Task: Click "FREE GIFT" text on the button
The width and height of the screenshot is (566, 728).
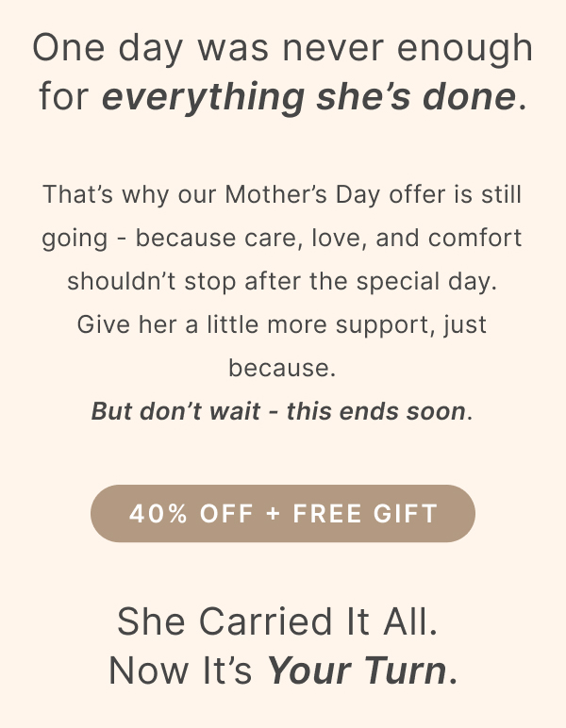Action: pyautogui.click(x=366, y=514)
